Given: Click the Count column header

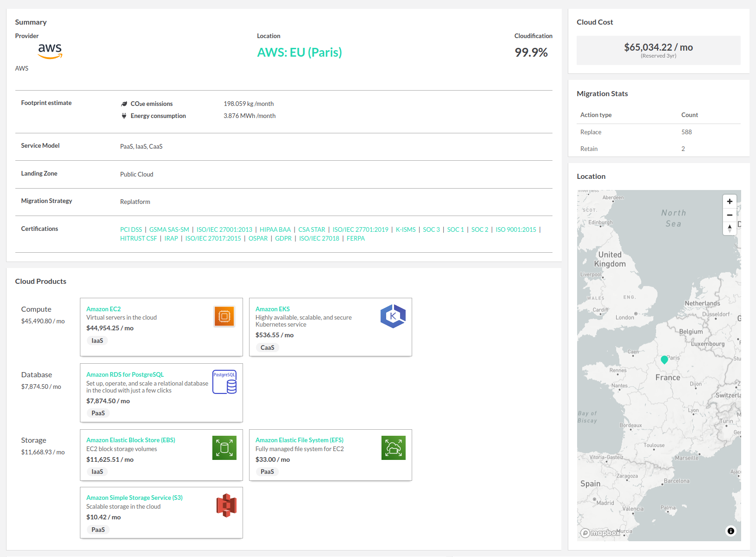Looking at the screenshot, I should 690,115.
